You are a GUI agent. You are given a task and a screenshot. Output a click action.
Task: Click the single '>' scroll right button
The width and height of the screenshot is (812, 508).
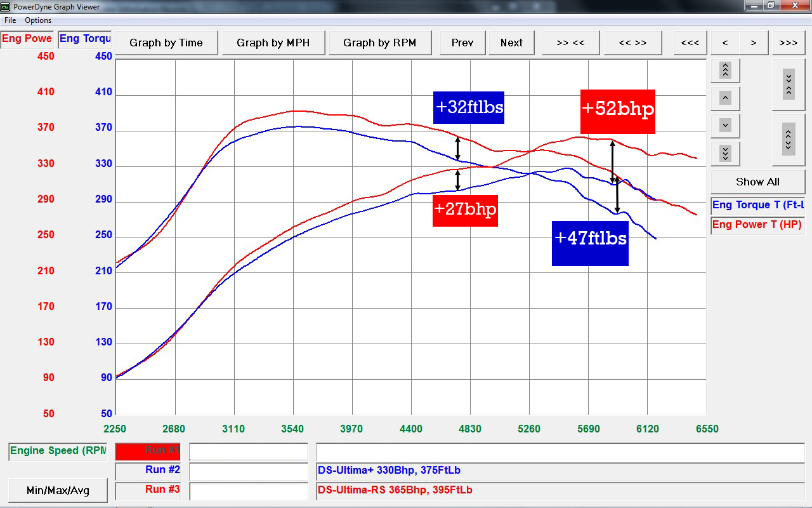click(x=754, y=43)
